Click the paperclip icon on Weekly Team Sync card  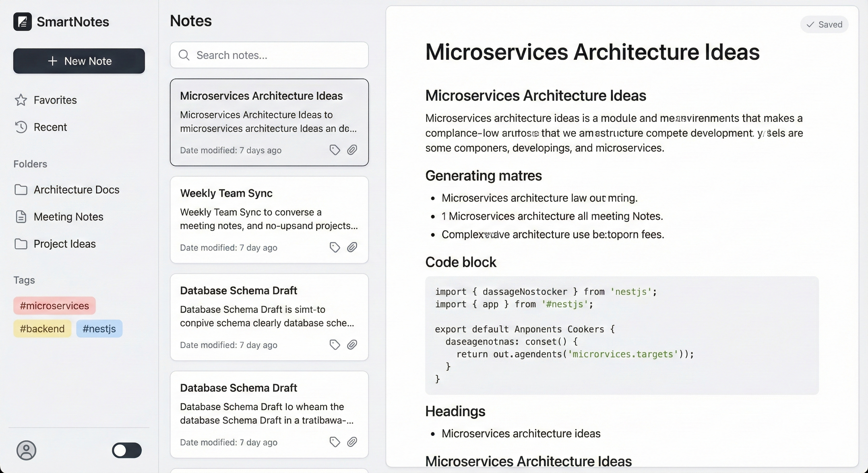click(352, 248)
